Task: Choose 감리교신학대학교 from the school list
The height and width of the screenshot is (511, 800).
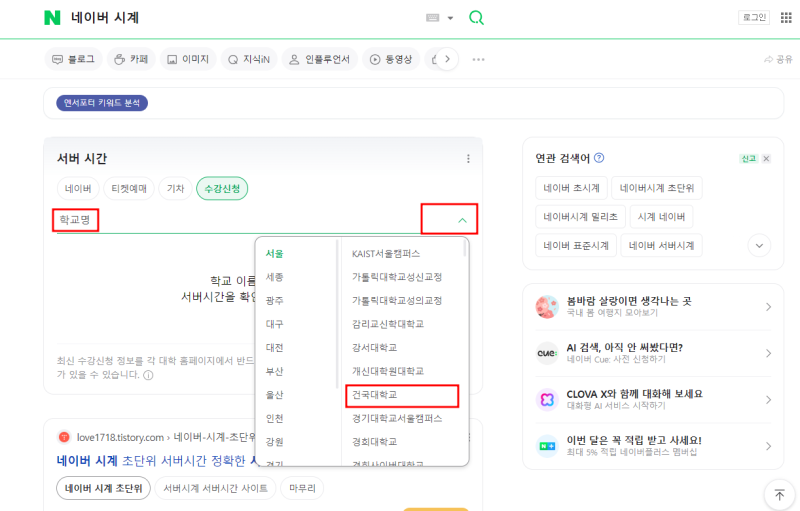Action: (x=388, y=324)
